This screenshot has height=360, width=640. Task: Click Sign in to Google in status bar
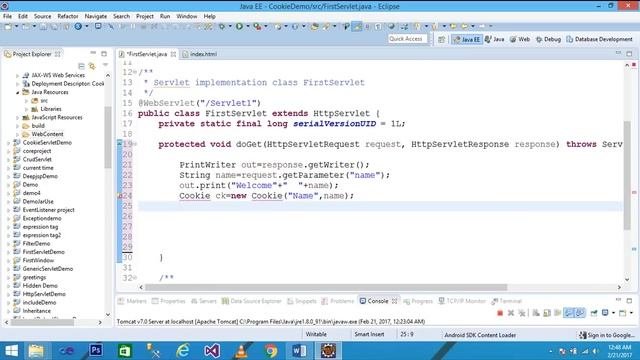tap(607, 335)
